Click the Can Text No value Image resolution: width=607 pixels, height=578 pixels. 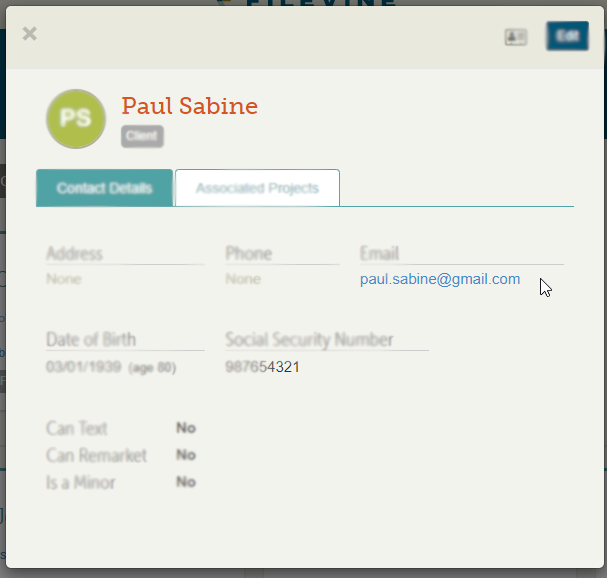point(186,428)
